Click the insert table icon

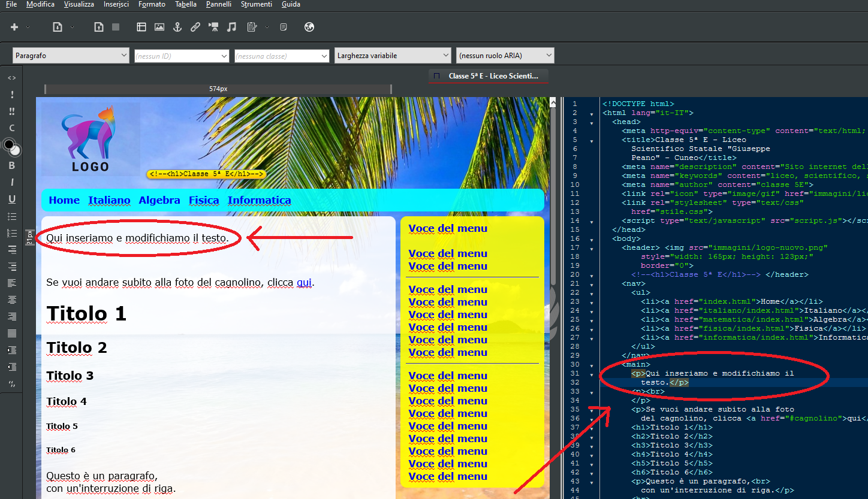pyautogui.click(x=141, y=27)
